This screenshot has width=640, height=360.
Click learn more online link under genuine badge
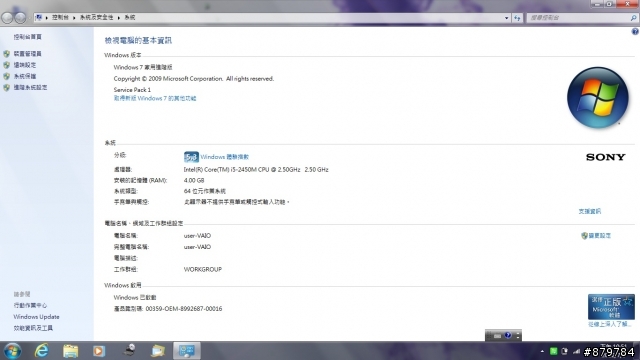coord(610,324)
